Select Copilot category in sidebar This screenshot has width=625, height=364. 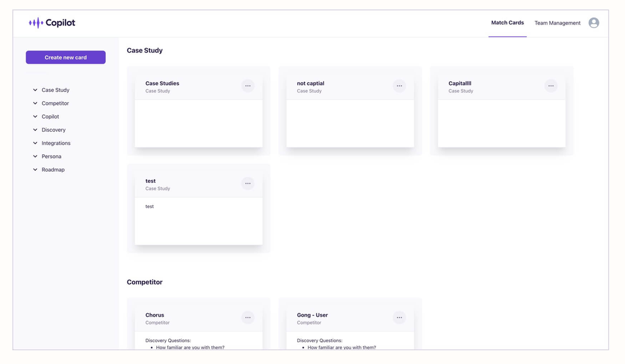point(50,117)
